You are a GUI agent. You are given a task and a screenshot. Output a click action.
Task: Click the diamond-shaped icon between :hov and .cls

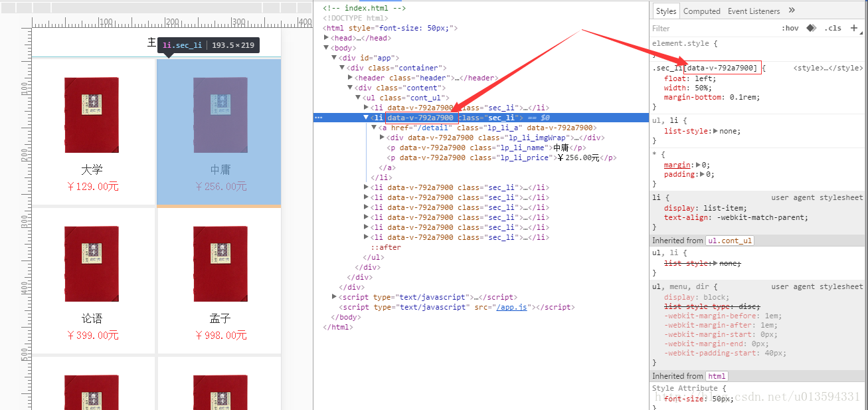coord(811,28)
